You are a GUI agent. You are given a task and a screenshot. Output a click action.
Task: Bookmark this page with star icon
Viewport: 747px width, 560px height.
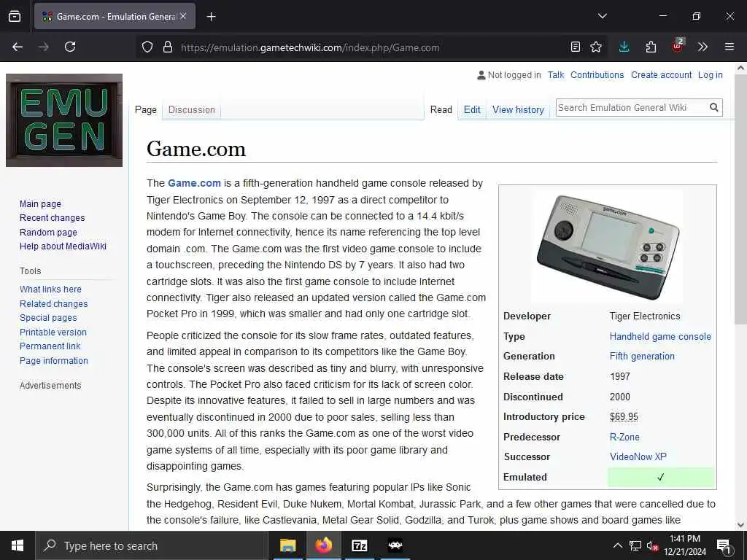click(595, 47)
